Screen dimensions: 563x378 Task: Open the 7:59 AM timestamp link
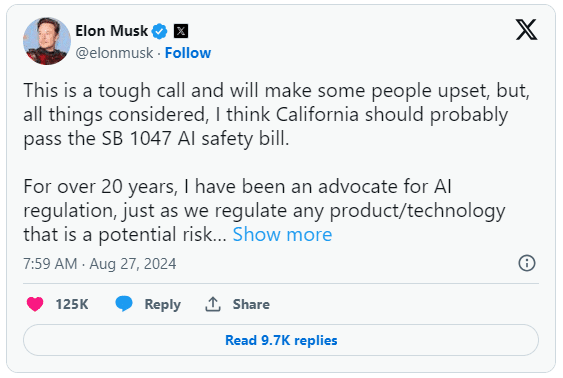pos(50,264)
